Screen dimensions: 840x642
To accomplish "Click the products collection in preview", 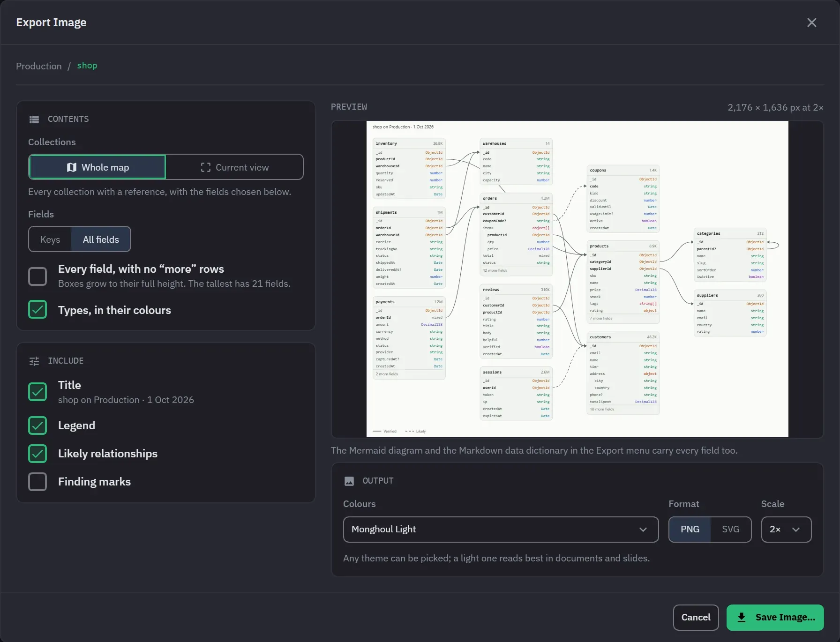I will (x=623, y=282).
